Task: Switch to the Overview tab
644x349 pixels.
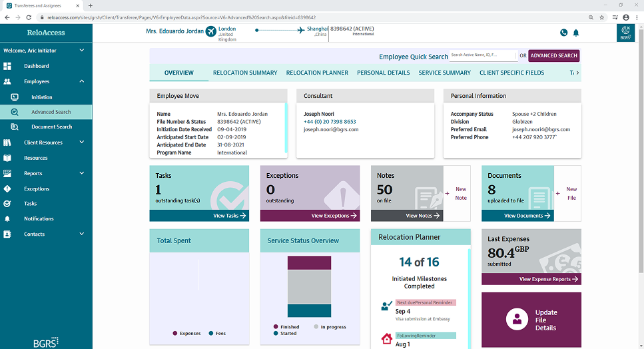Action: click(x=179, y=73)
